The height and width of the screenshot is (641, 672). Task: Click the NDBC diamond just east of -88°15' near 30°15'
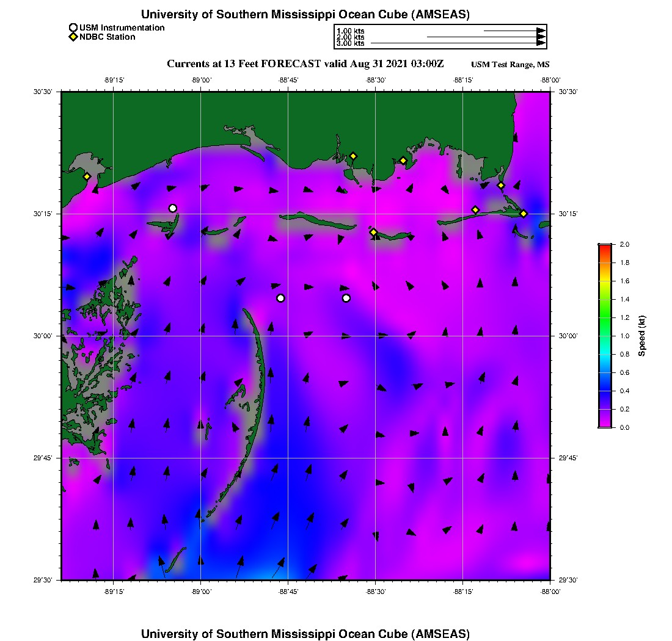pos(475,210)
